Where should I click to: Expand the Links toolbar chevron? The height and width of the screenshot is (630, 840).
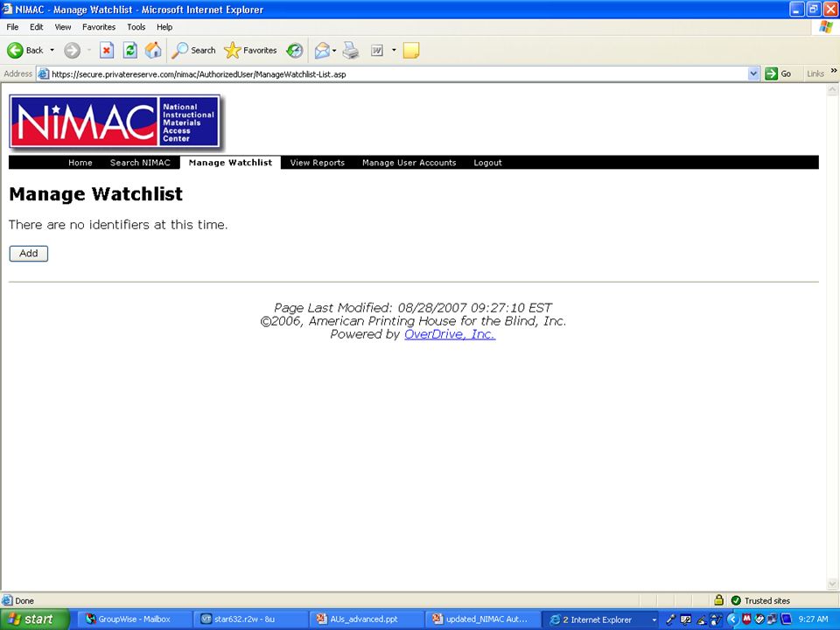(834, 71)
